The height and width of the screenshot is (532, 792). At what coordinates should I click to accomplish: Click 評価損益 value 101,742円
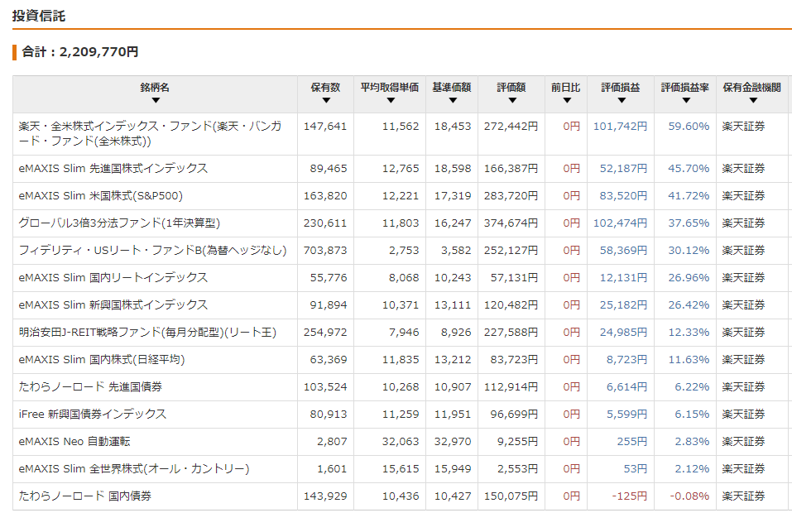[620, 127]
